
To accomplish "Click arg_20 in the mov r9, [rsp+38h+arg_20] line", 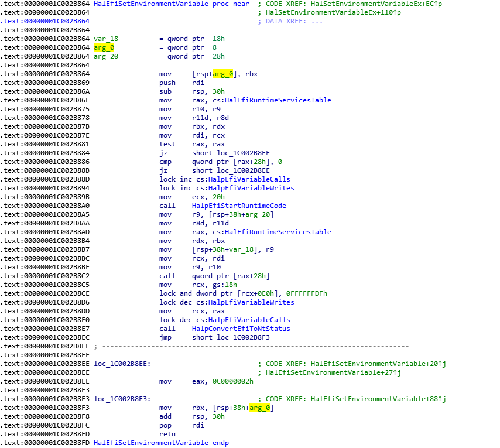I will click(x=258, y=214).
